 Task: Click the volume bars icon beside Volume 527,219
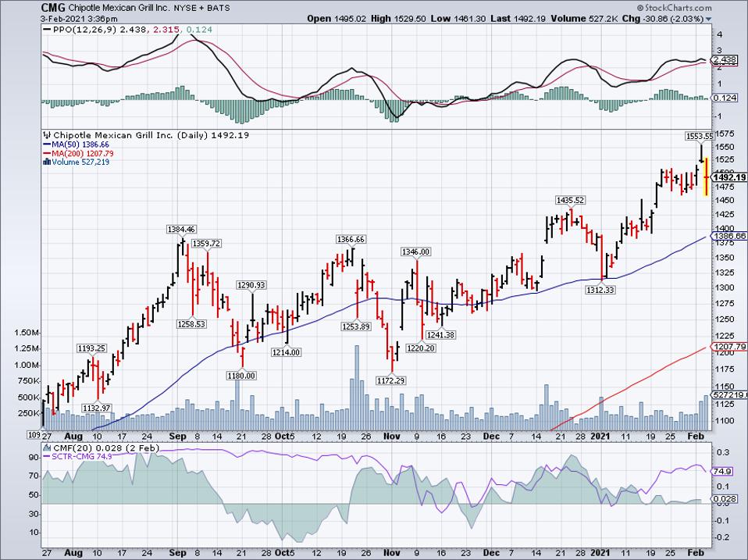tap(47, 162)
